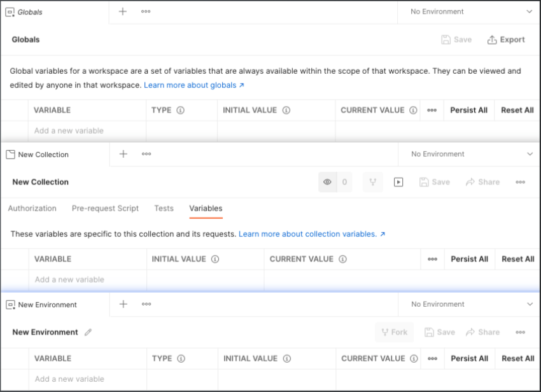541x392 pixels.
Task: Click Reset All in the New Environment table
Action: [517, 358]
